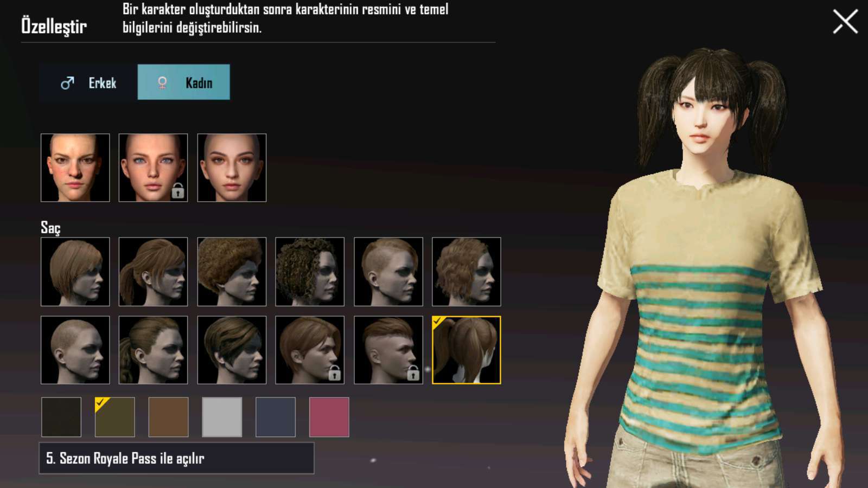
Task: Select the buzz cut hairstyle
Action: point(75,350)
